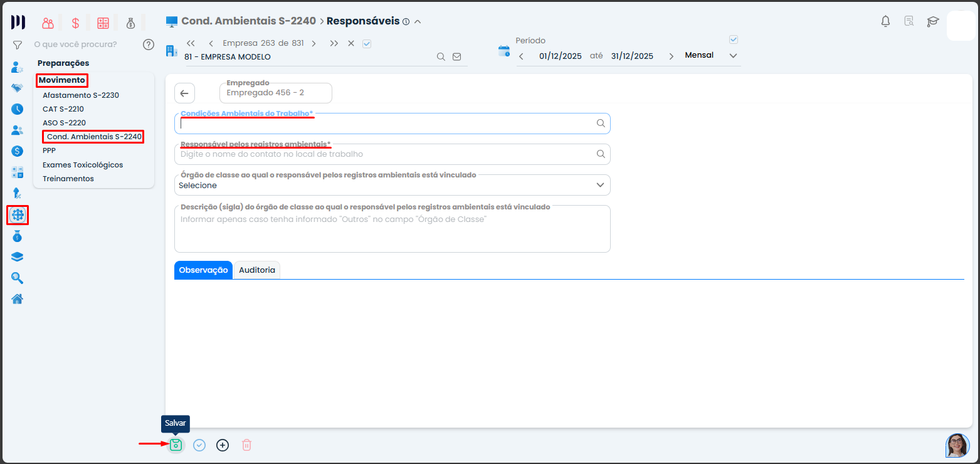980x464 pixels.
Task: Select the blue clock sidebar icon
Action: point(18,109)
